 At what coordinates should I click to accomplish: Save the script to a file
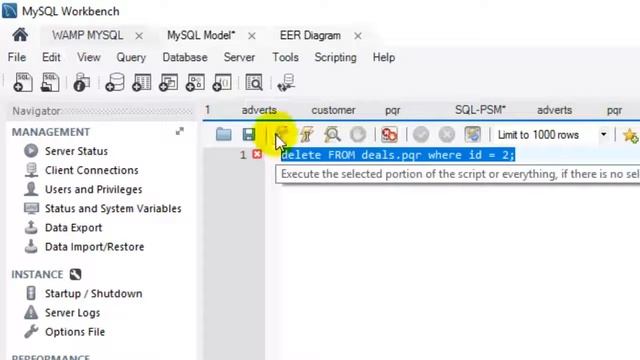(249, 134)
